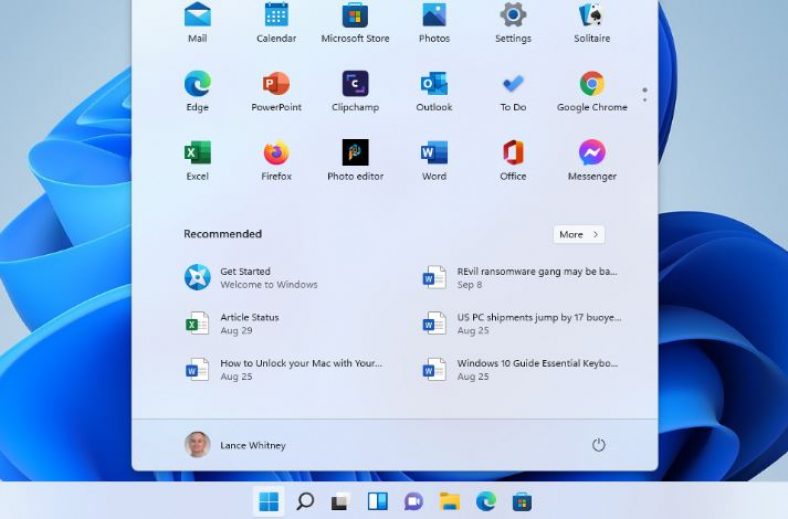Viewport: 788px width, 519px height.
Task: Open 'How to Unlock your Mac' document
Action: 283,370
